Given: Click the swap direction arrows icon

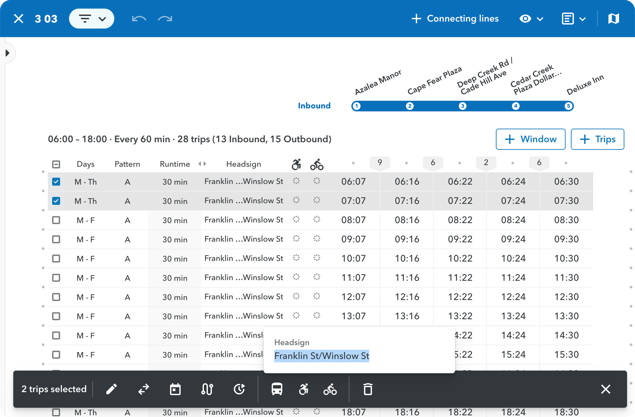Looking at the screenshot, I should click(143, 389).
